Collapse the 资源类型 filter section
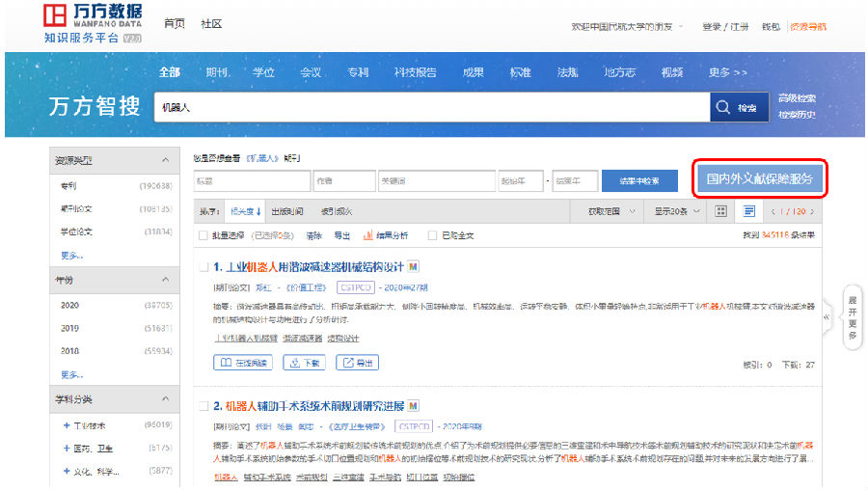 point(165,160)
